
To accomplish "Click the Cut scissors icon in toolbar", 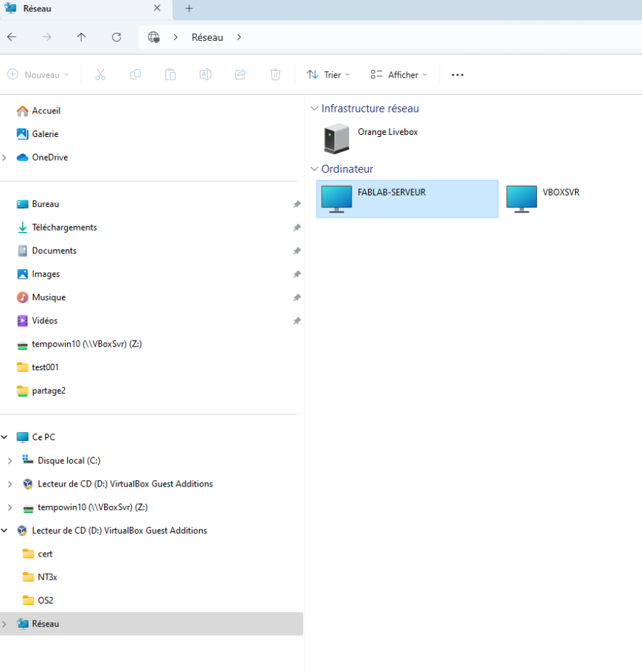I will pos(100,75).
